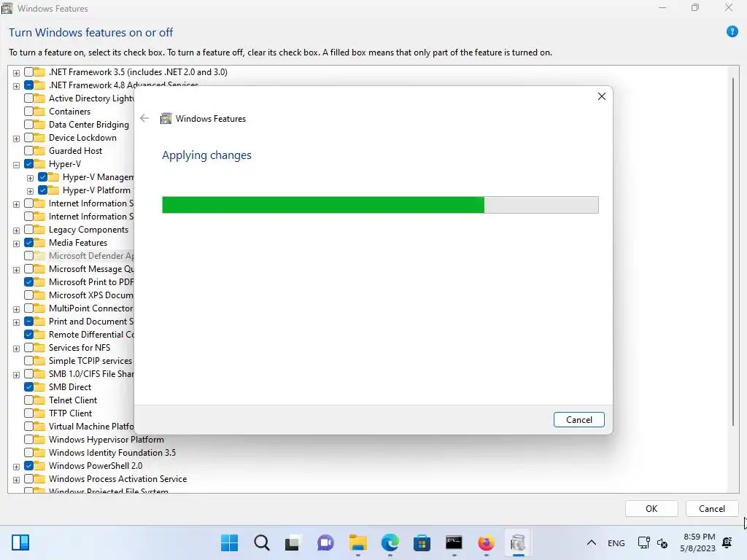Expand the Services for NFS node
This screenshot has height=560, width=747.
click(16, 349)
